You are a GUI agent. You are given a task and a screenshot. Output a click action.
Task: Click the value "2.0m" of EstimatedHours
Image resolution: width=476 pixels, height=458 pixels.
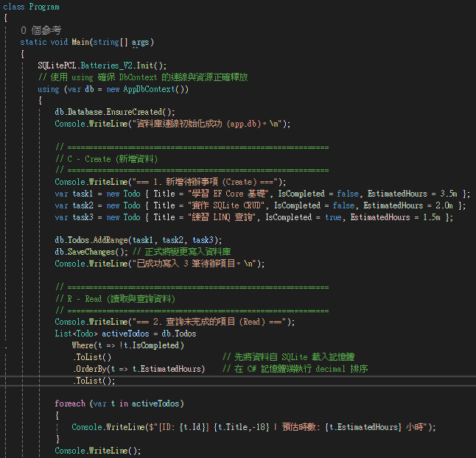pyautogui.click(x=444, y=205)
